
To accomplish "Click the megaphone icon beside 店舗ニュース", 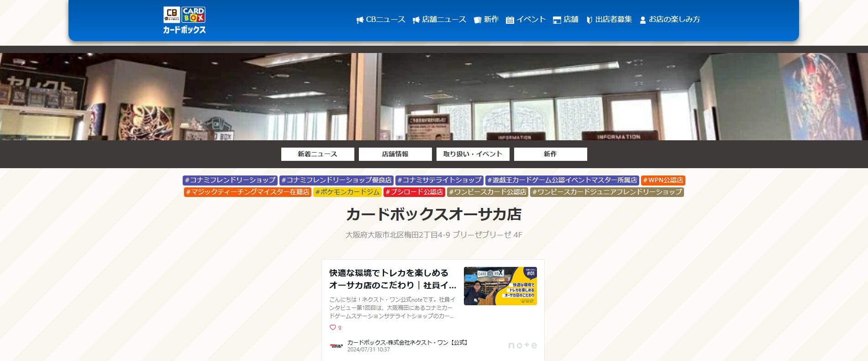I will [416, 20].
